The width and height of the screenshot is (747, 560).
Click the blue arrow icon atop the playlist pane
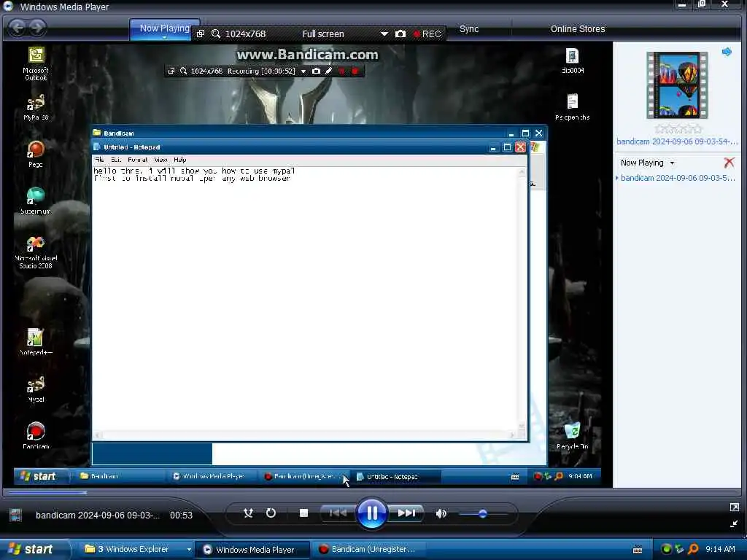[x=727, y=52]
